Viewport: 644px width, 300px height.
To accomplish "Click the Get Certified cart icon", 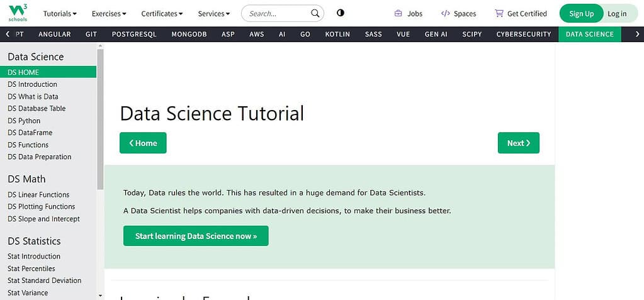I will click(499, 13).
